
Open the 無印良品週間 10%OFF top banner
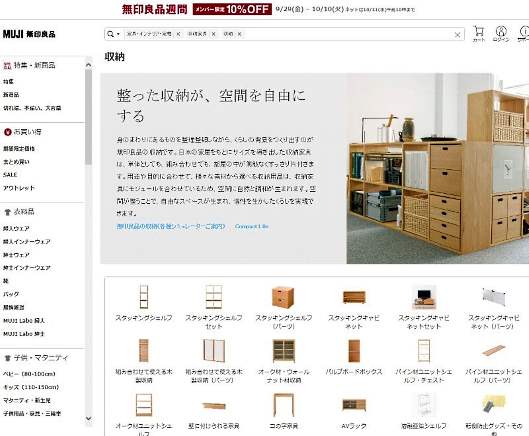[x=268, y=9]
